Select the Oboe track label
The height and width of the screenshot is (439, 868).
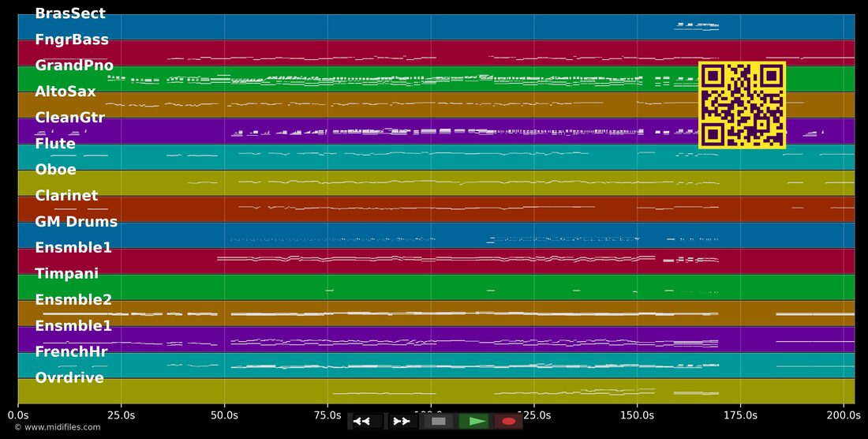coord(55,170)
